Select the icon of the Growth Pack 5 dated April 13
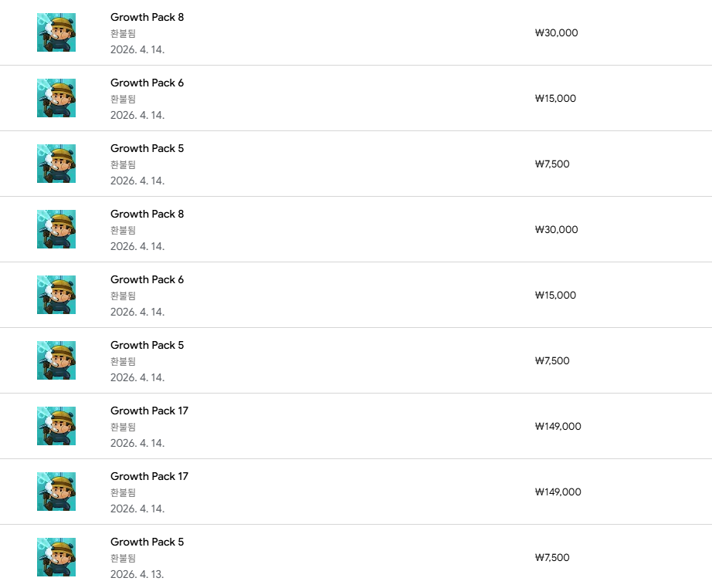The height and width of the screenshot is (588, 712). coord(56,557)
